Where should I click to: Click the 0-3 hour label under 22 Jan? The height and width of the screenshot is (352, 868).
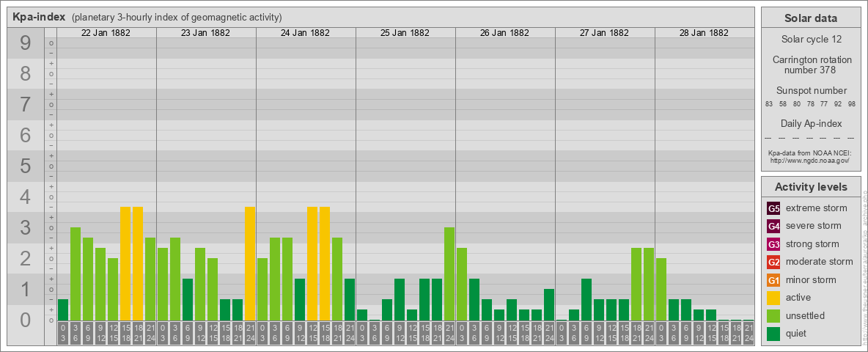tap(63, 334)
